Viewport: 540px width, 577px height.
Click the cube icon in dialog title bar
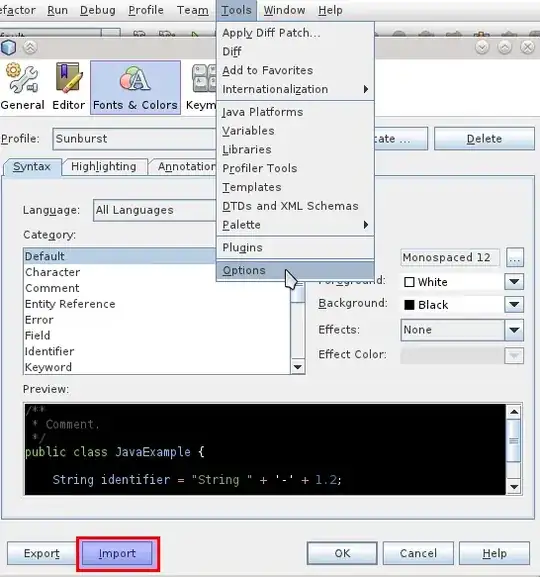[x=8, y=47]
